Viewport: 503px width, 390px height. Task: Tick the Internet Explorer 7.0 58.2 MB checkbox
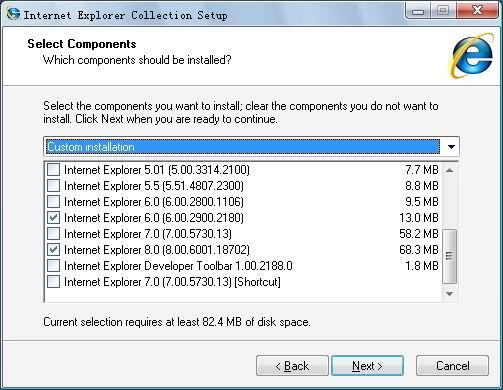click(x=53, y=234)
